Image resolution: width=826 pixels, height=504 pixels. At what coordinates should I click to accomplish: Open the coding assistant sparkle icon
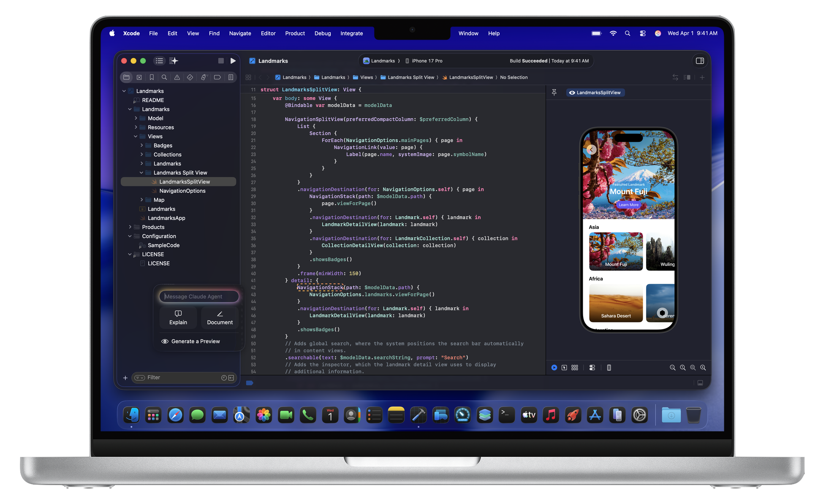click(x=173, y=61)
